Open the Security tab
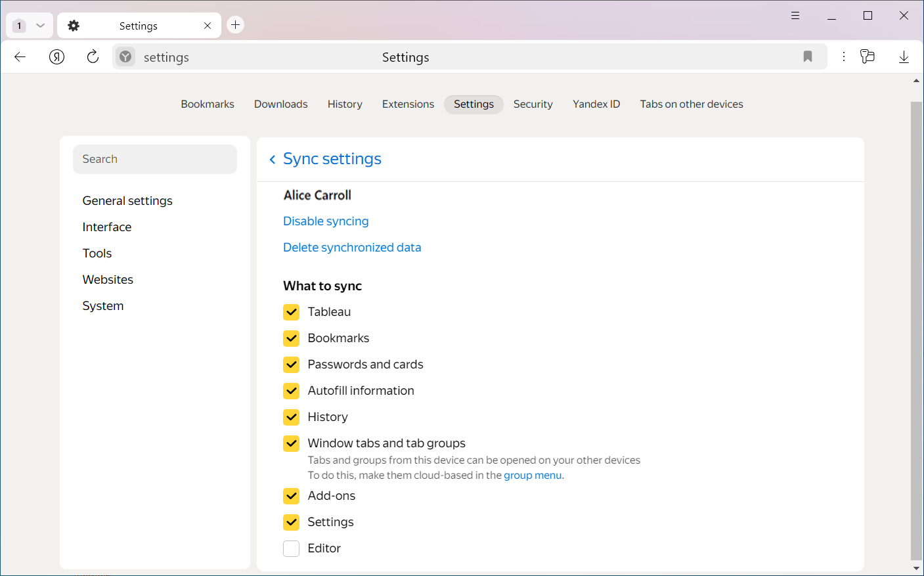This screenshot has width=924, height=576. tap(533, 104)
